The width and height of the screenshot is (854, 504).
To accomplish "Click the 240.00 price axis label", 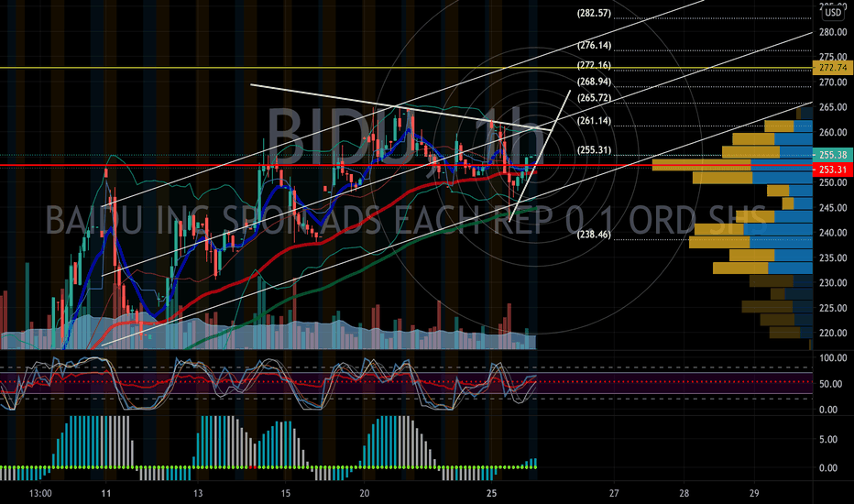I will [833, 233].
